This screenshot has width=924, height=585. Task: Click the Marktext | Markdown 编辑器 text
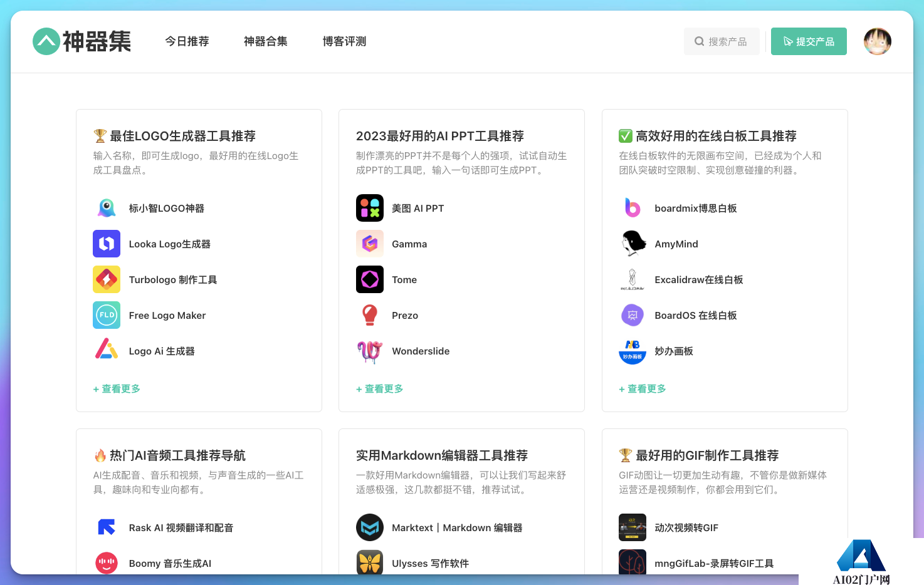coord(457,527)
